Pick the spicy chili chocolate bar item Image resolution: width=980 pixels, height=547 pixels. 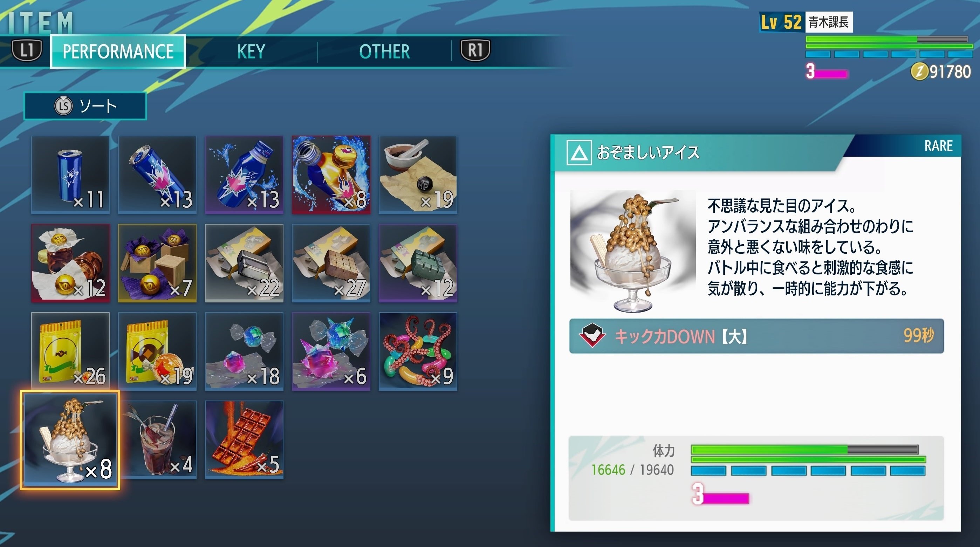click(244, 439)
